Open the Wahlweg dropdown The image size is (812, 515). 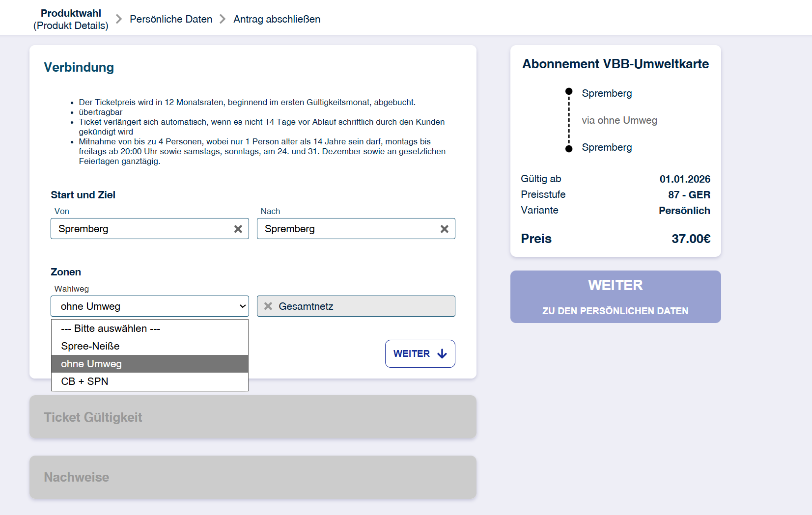click(x=149, y=306)
